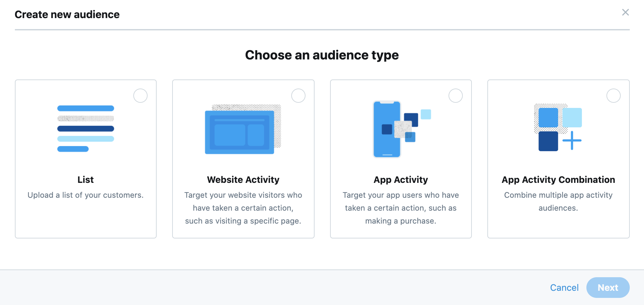644x305 pixels.
Task: Click "Combine multiple app activity audiences" text
Action: point(558,202)
